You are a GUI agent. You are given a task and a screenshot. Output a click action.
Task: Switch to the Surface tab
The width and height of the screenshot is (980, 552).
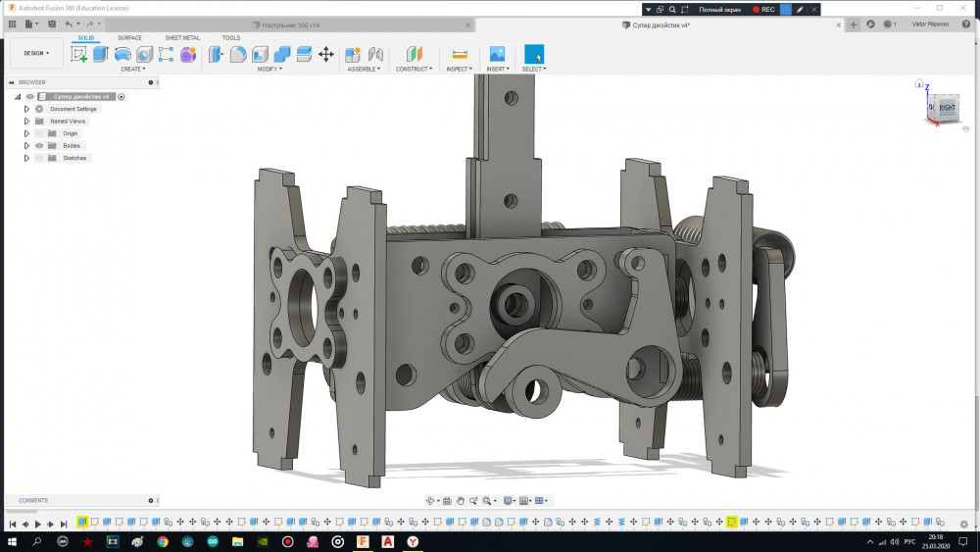(129, 38)
